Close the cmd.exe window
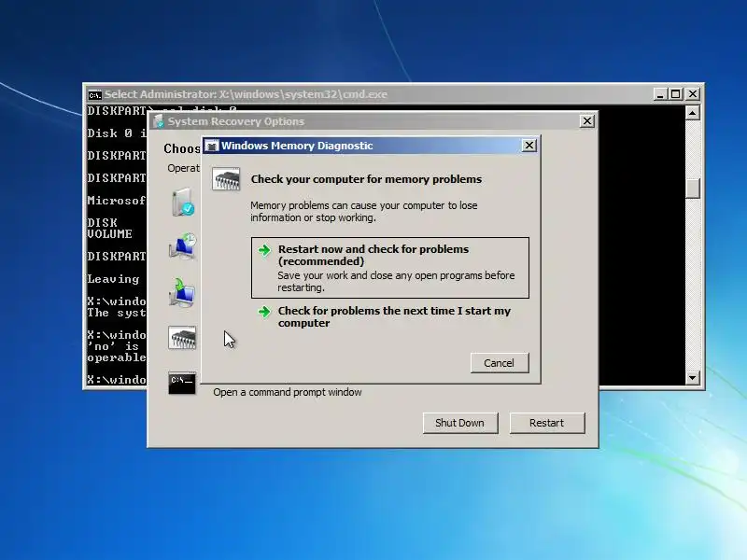Viewport: 747px width, 560px height. tap(693, 94)
